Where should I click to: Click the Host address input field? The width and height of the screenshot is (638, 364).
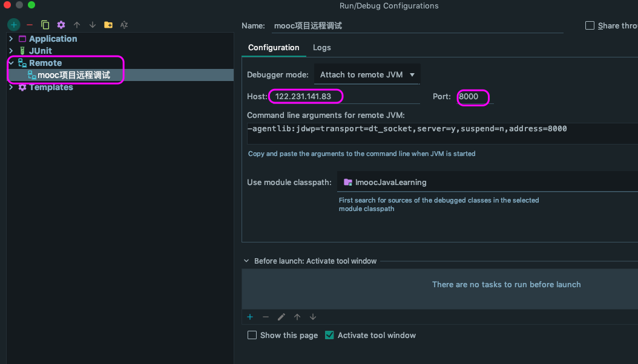pyautogui.click(x=345, y=97)
